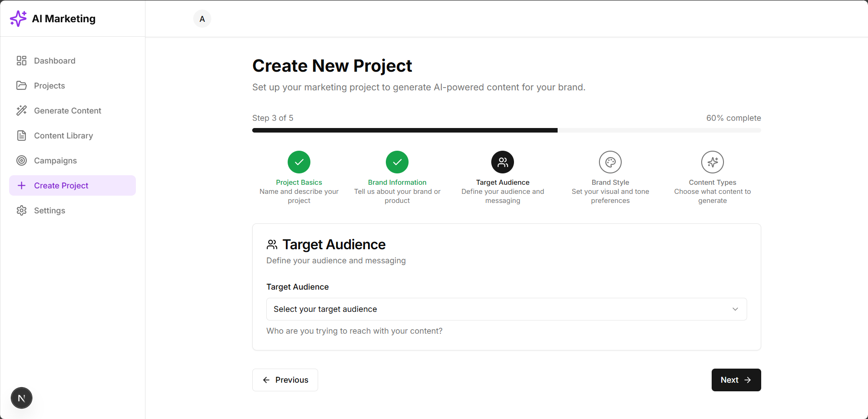This screenshot has width=868, height=419.
Task: Click the Content Types sparkle step icon
Action: [x=713, y=162]
